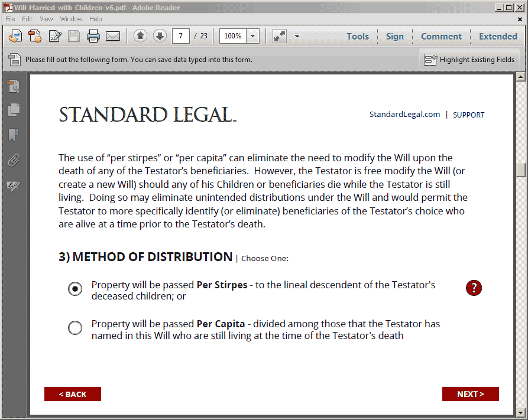Toggle read mode full-screen icon
The height and width of the screenshot is (420, 528).
point(280,36)
